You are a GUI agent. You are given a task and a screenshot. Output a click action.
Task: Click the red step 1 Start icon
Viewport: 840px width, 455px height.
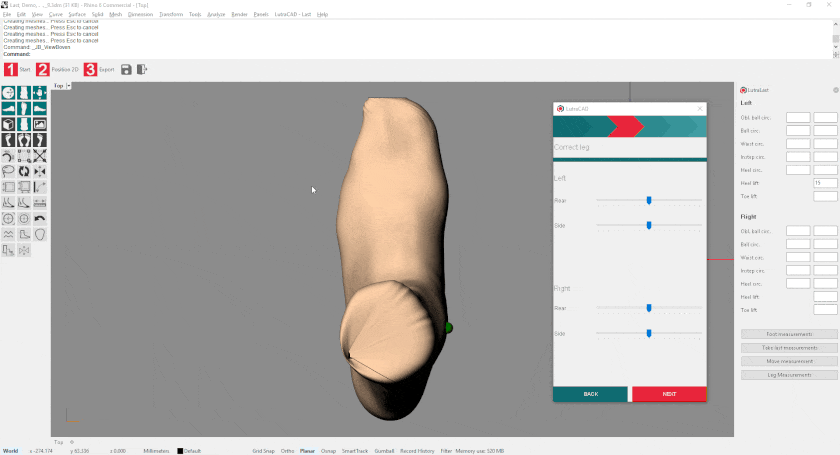point(11,70)
